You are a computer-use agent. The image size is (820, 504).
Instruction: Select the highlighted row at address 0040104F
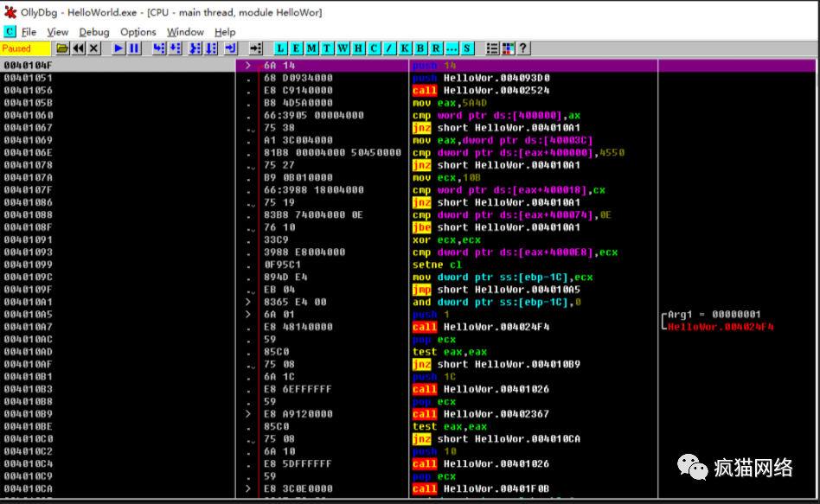point(408,66)
